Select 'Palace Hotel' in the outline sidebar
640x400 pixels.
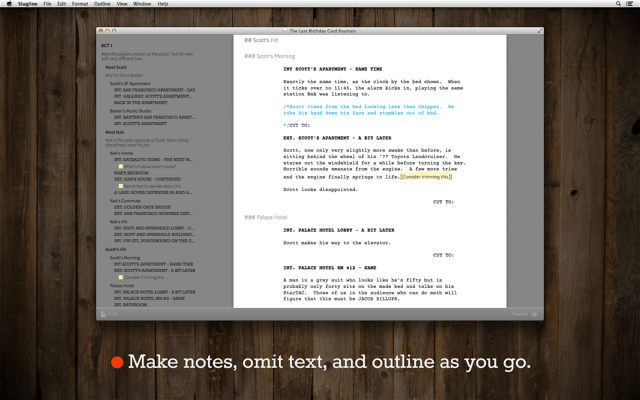[x=123, y=285]
